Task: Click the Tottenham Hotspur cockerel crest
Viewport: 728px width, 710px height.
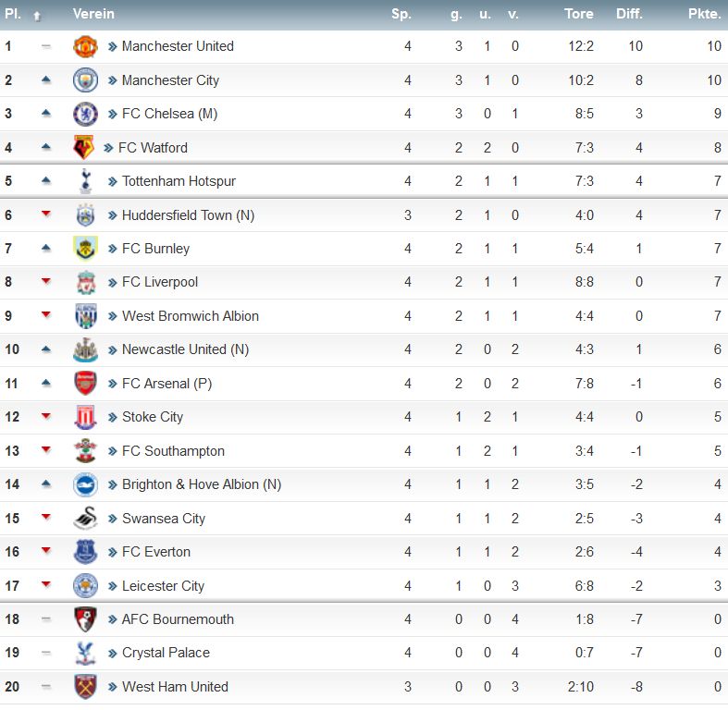Action: (85, 181)
